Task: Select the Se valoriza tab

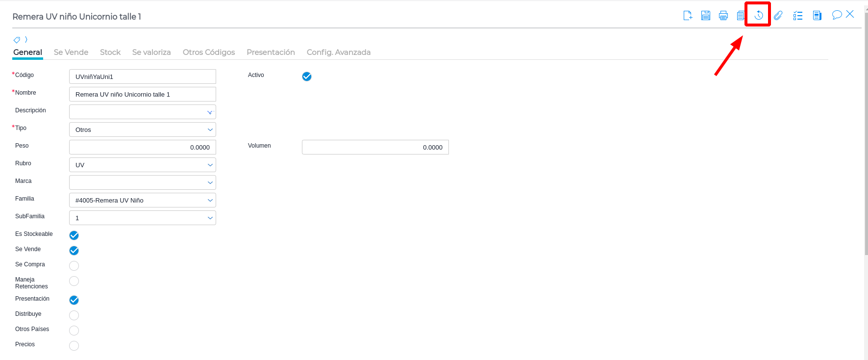Action: [x=151, y=52]
